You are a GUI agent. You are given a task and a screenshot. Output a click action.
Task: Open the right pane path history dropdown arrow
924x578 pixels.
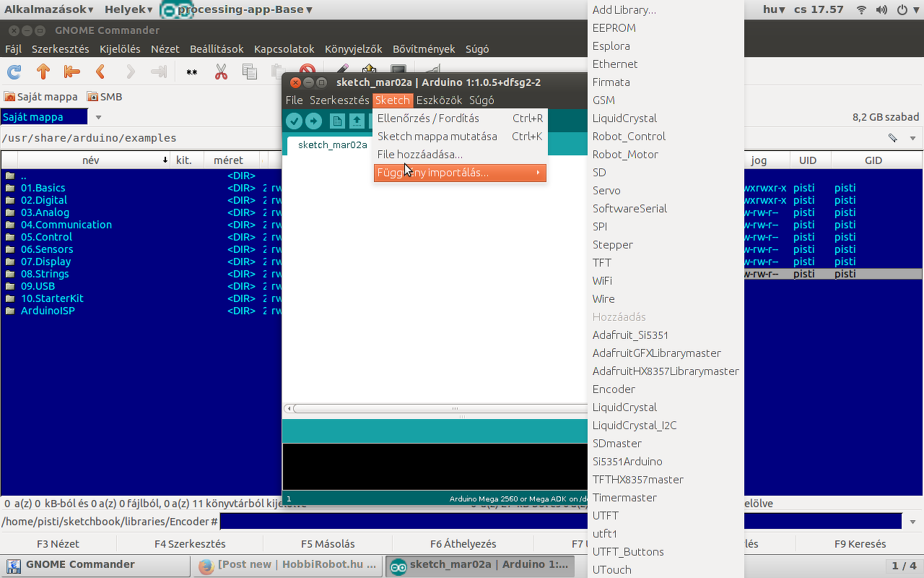coord(913,138)
